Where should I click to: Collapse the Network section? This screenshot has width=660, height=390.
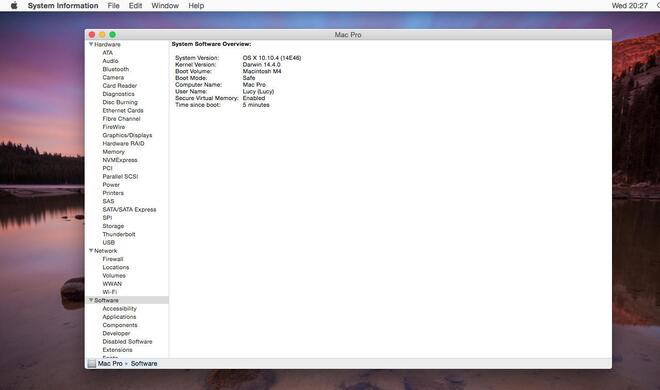(x=90, y=250)
